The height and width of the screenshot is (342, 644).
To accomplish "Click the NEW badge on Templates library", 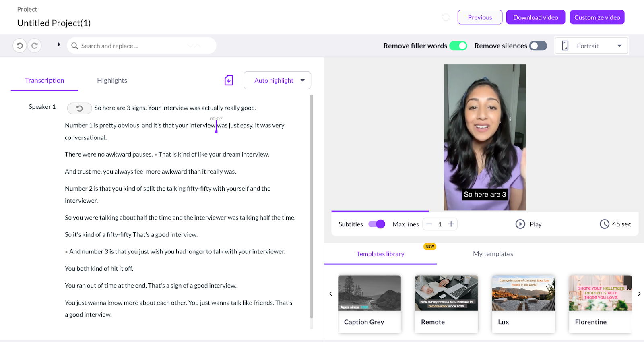I will (430, 247).
